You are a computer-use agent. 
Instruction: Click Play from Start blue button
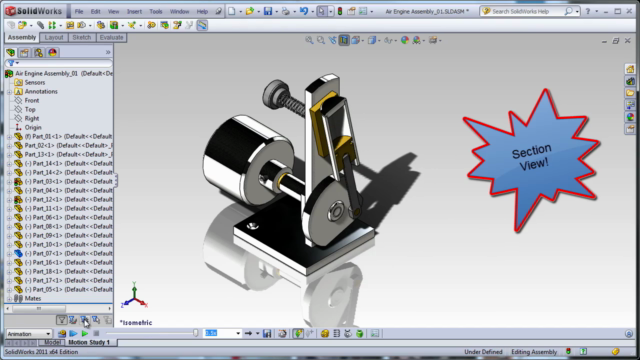coord(73,334)
